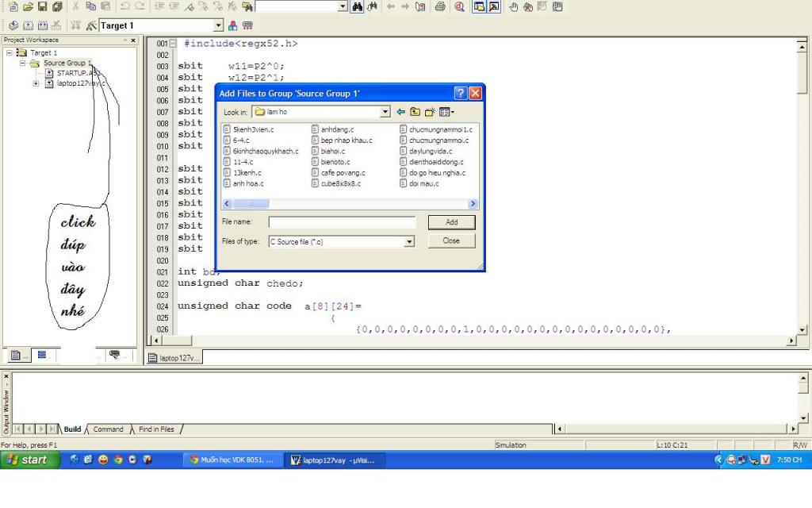Create new folder in Add Files dialog
Image resolution: width=812 pixels, height=508 pixels.
tap(429, 112)
